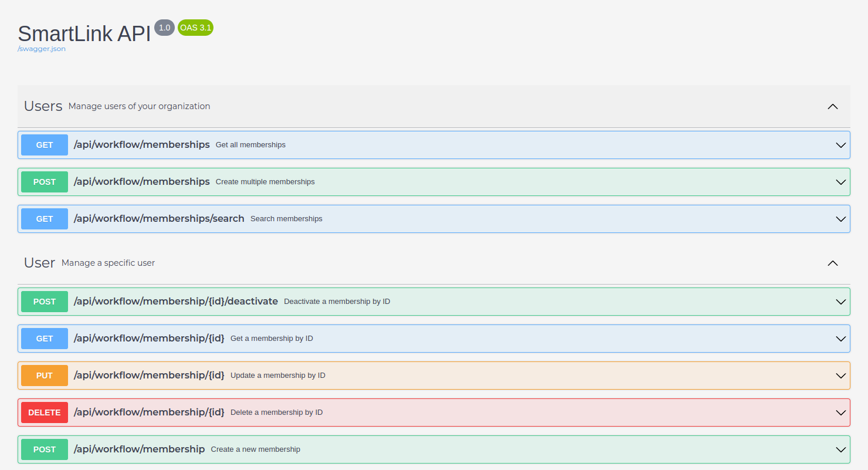The width and height of the screenshot is (868, 470).
Task: Expand the Create multiple memberships arrow
Action: 840,182
